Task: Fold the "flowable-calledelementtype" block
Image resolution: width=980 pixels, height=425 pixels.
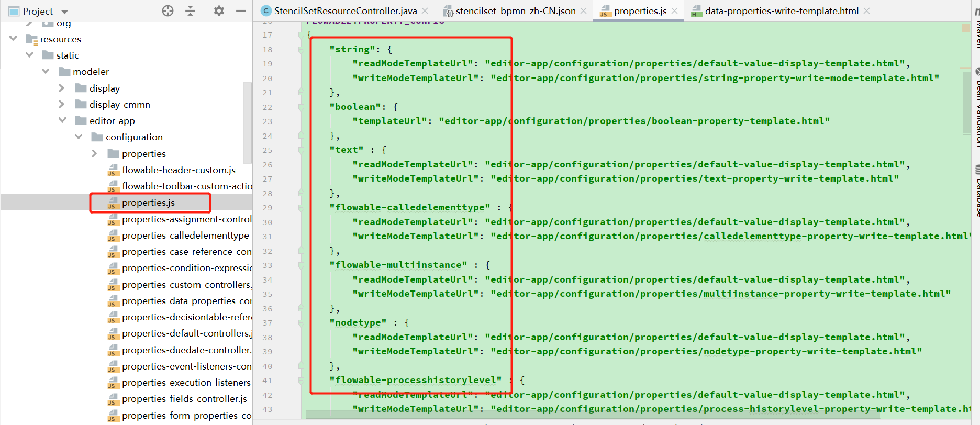Action: (x=301, y=208)
